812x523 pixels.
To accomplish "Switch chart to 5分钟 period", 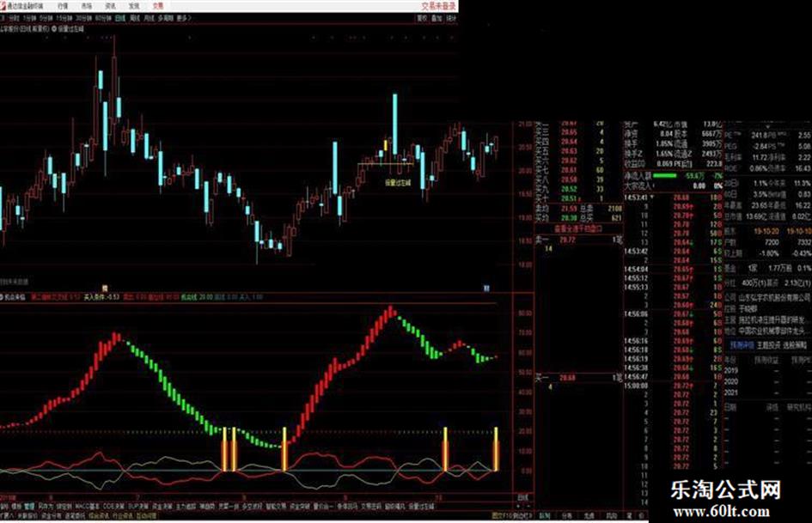I will click(x=46, y=18).
